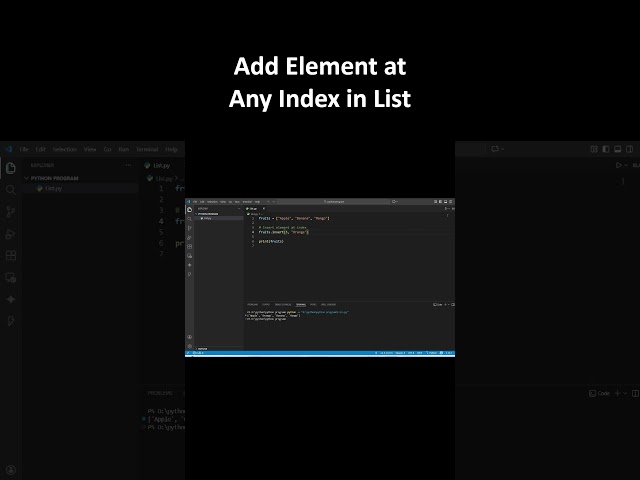The image size is (640, 480).
Task: Open Terminal menu in dimmed background VS Code
Action: (x=147, y=149)
